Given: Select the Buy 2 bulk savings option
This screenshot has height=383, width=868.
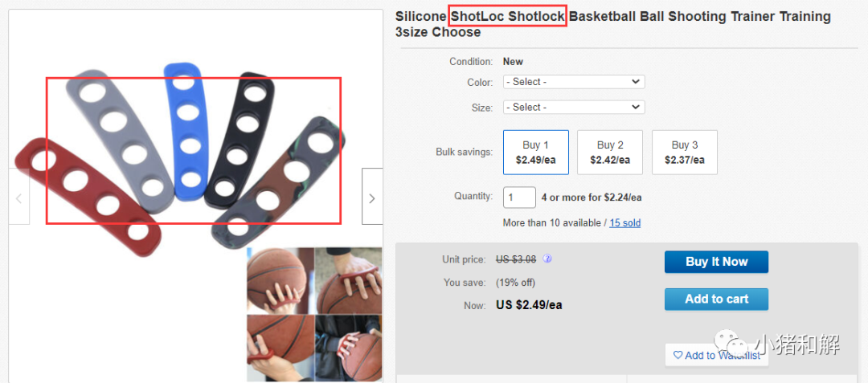Looking at the screenshot, I should coord(610,153).
